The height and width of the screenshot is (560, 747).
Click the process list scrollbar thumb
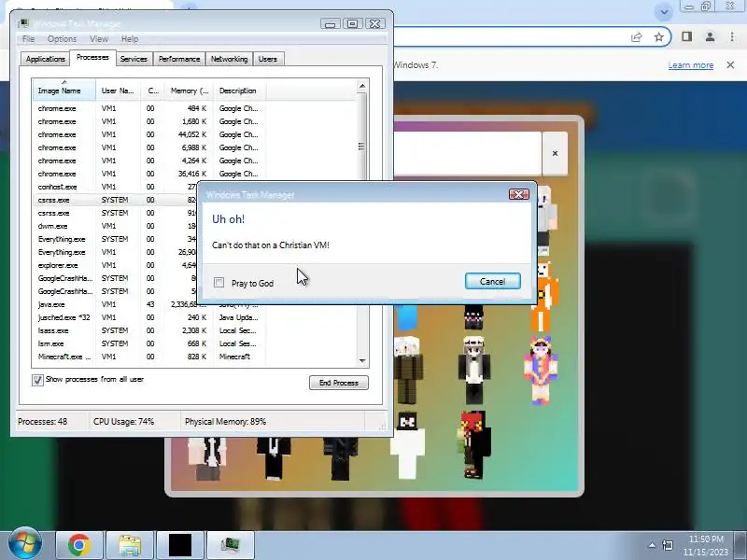[x=361, y=147]
